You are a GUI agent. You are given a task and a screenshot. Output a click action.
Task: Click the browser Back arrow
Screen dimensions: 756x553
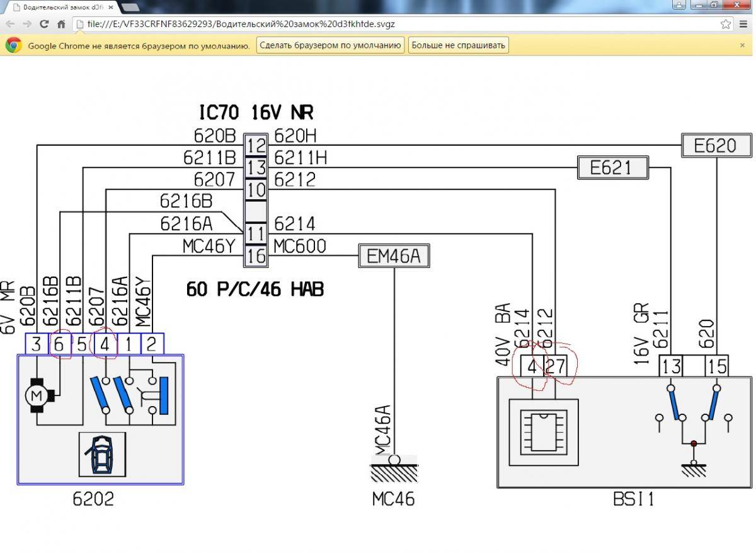click(x=10, y=25)
